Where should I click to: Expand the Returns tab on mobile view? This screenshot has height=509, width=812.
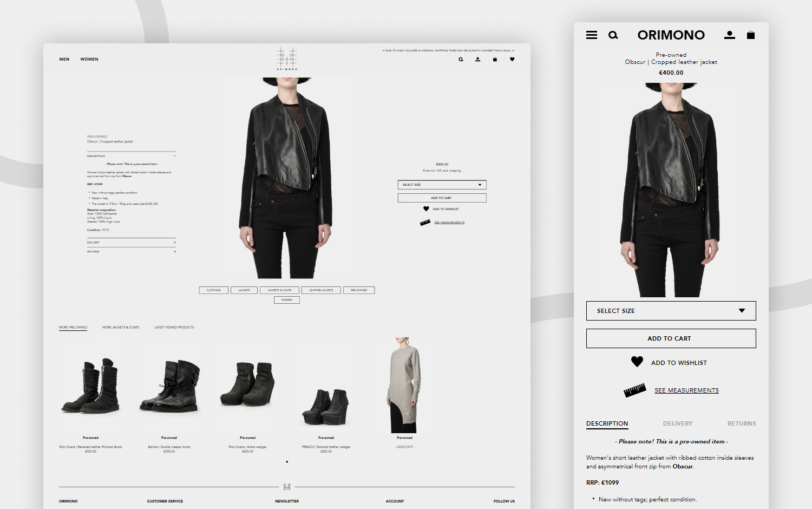tap(742, 423)
